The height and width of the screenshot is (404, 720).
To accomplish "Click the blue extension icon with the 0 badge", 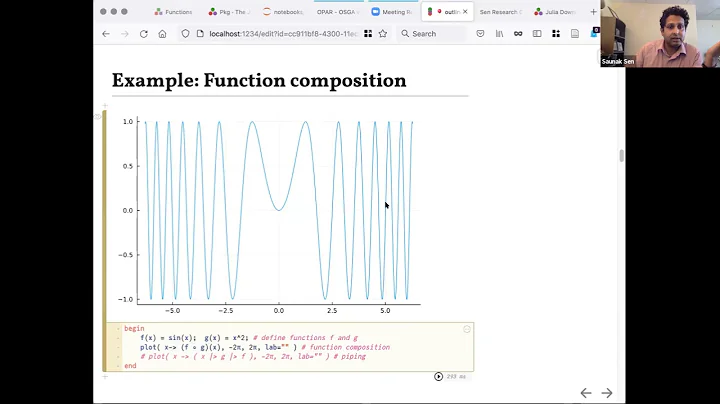I will click(x=594, y=33).
